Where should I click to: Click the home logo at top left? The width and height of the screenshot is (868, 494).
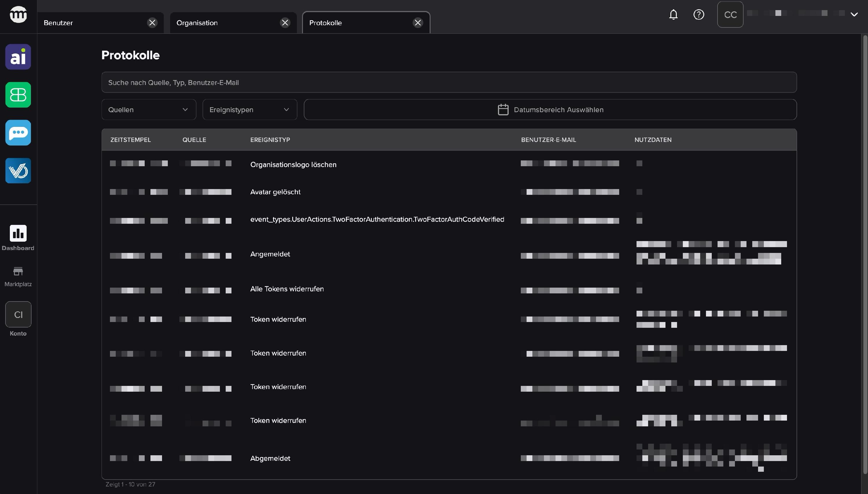[x=18, y=14]
